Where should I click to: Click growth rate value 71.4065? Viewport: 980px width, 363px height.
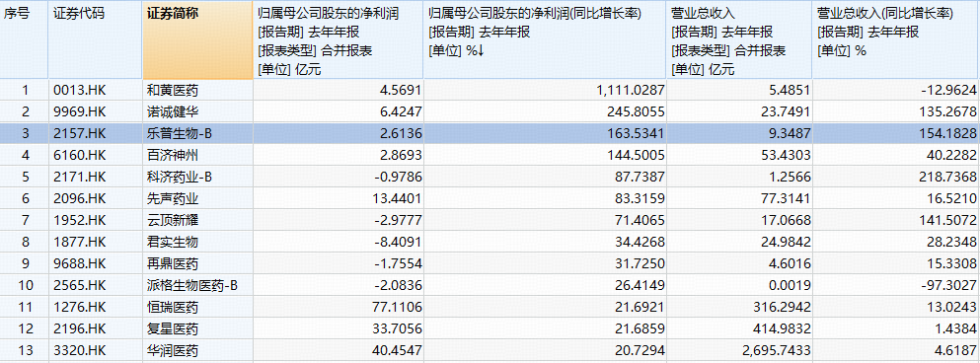(641, 221)
